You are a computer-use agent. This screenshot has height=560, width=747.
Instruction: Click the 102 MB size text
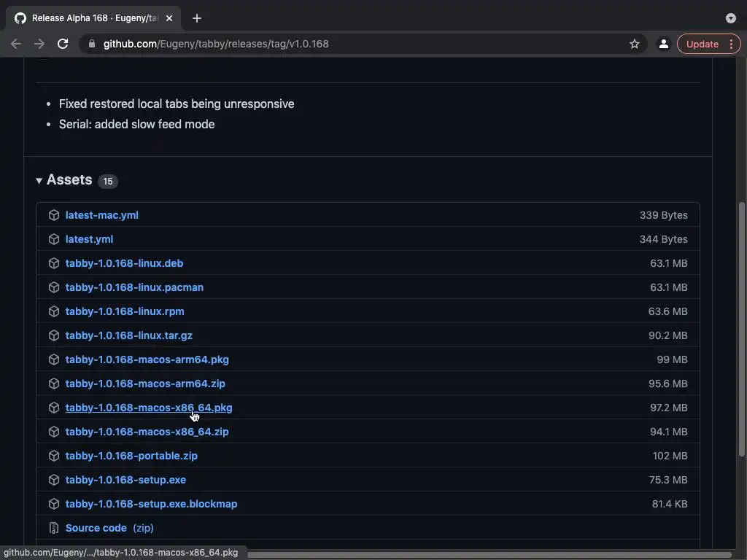pos(670,456)
